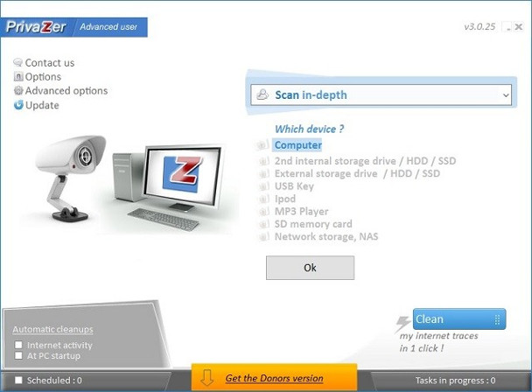Select the Computer device option

[297, 145]
